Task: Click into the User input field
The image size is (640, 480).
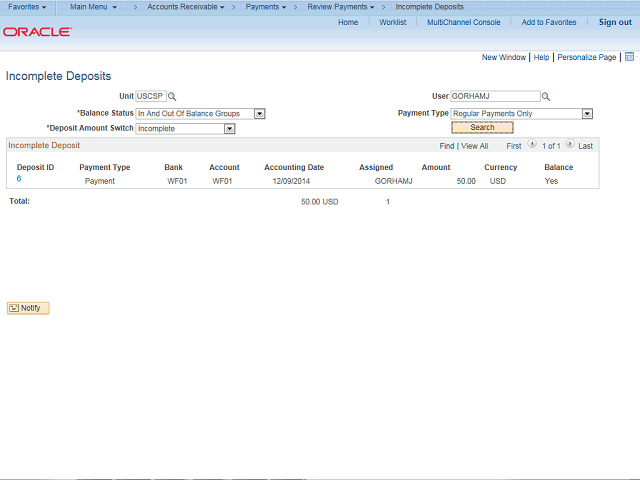Action: coord(495,96)
